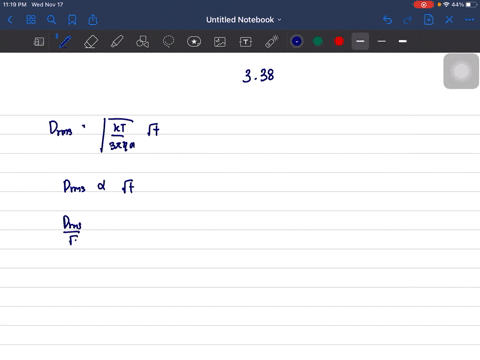The width and height of the screenshot is (480, 360).
Task: Close the editing mode with X
Action: [449, 20]
